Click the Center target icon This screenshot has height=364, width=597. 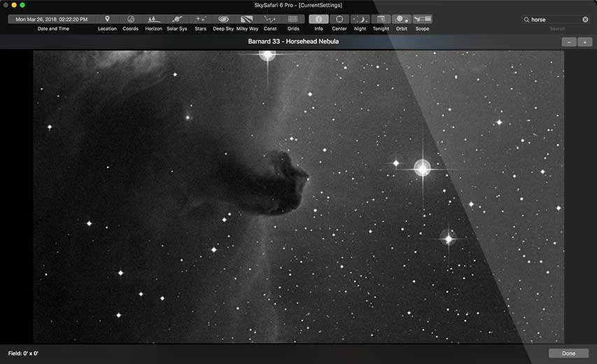(x=339, y=19)
